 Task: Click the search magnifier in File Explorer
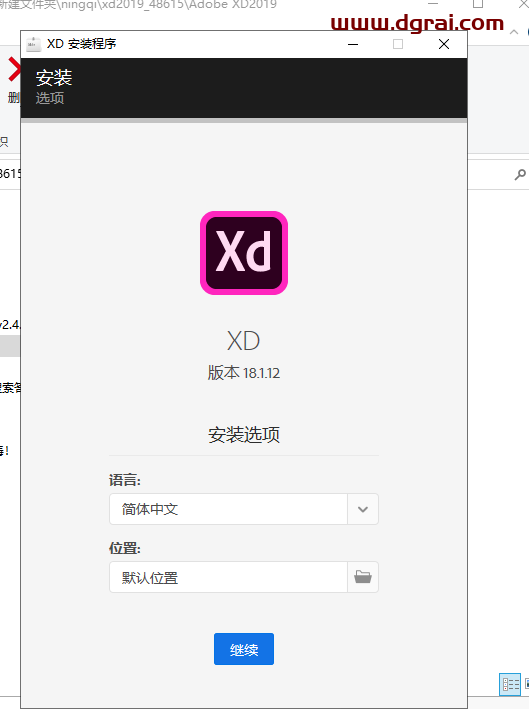coord(520,175)
